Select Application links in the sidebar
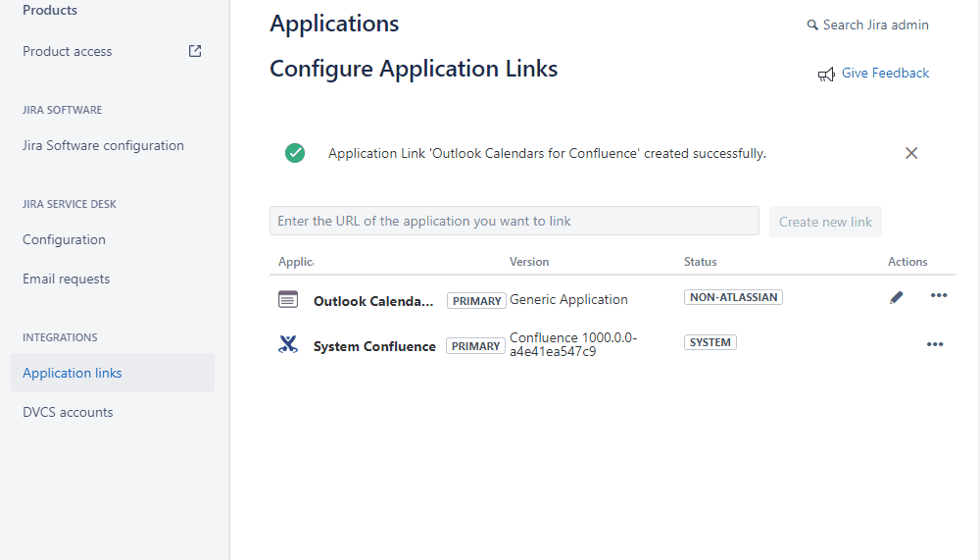The width and height of the screenshot is (980, 560). coord(73,373)
